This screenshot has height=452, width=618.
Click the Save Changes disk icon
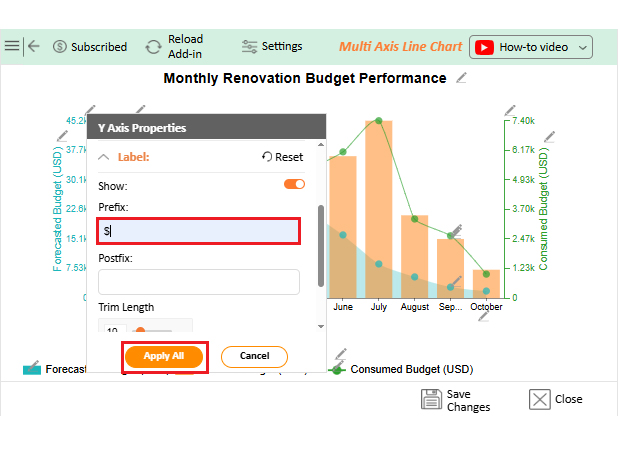pos(432,400)
